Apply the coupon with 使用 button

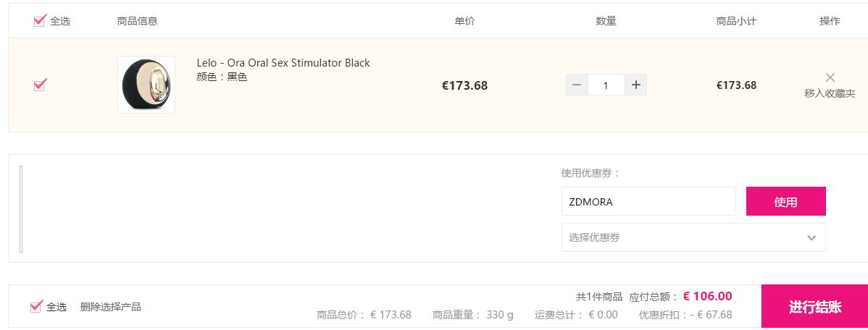tap(785, 201)
